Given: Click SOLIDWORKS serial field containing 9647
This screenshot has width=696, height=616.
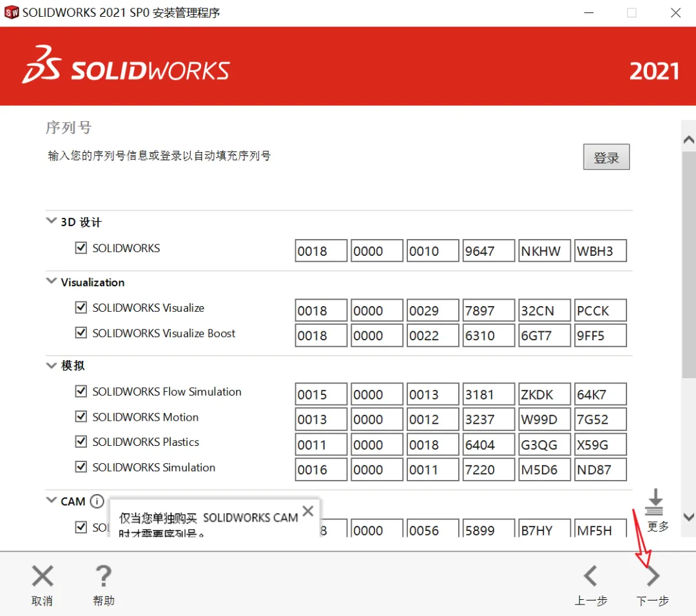Looking at the screenshot, I should click(x=488, y=251).
